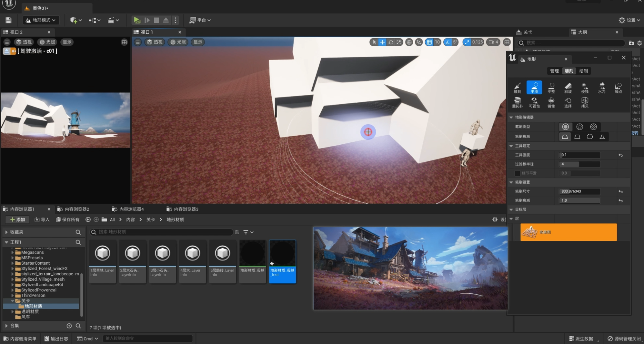Select the 选择 region selection tool
The image size is (644, 344).
[x=568, y=102]
